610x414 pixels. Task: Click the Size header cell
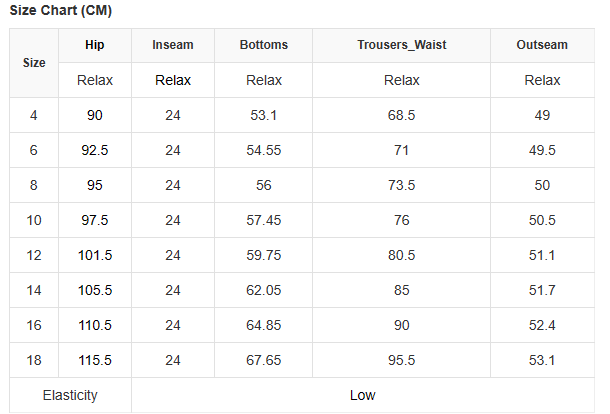tap(34, 62)
